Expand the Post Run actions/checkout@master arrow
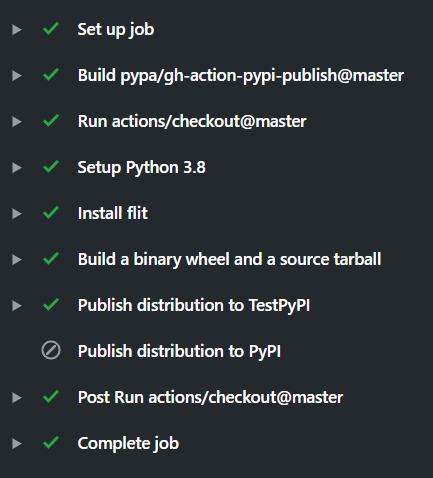Screen dimensions: 433x478 [x=17, y=398]
